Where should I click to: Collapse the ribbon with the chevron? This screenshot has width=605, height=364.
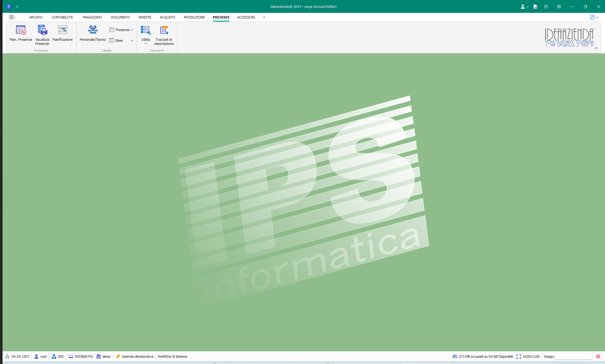(x=596, y=48)
